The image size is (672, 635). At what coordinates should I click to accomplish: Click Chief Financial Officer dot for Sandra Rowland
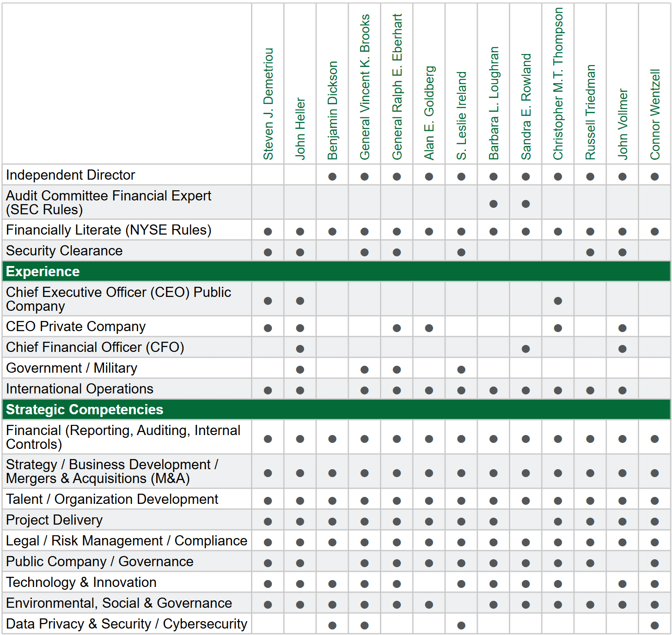526,349
